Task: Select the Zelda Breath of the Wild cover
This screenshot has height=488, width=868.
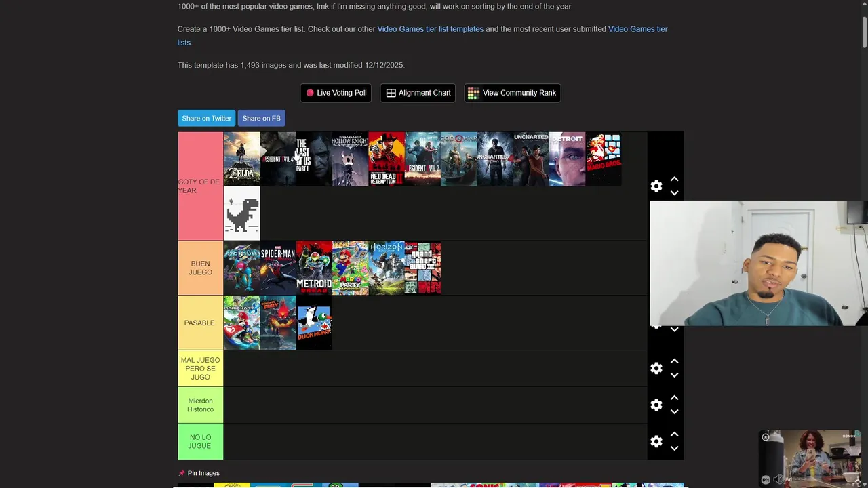Action: coord(241,159)
